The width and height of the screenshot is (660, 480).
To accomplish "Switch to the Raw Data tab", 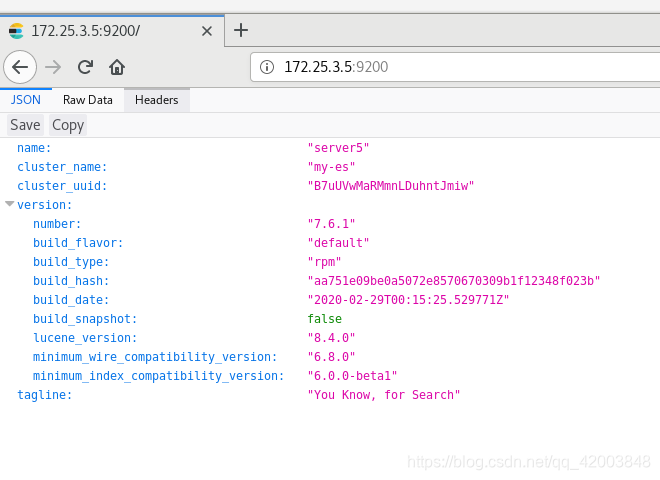I will tap(88, 100).
